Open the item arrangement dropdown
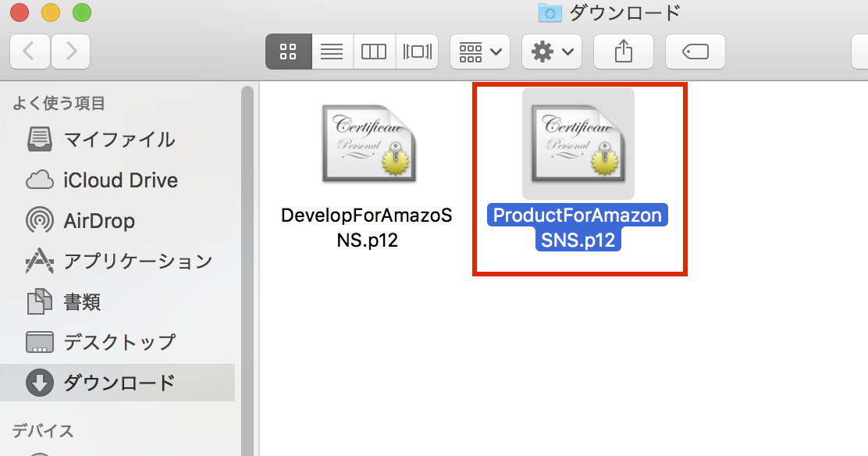 point(479,52)
